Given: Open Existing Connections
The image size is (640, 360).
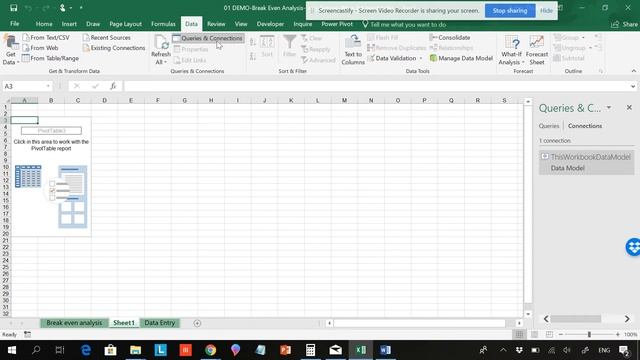Looking at the screenshot, I should pos(114,48).
